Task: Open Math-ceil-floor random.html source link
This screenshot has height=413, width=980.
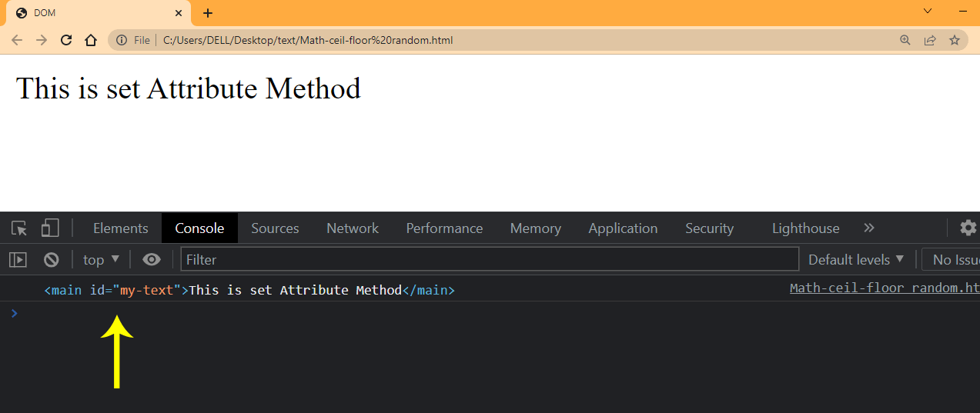Action: point(885,288)
